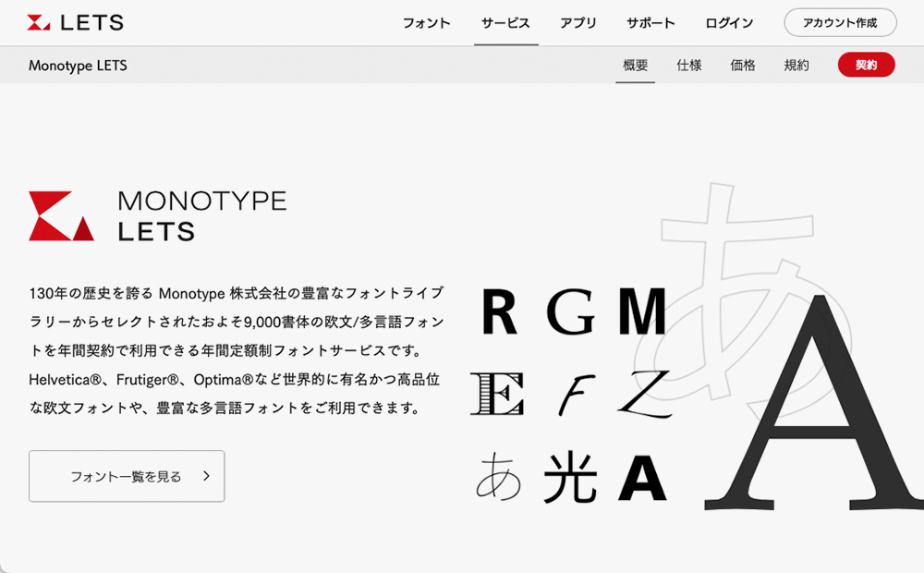This screenshot has width=924, height=573.
Task: Select the サービス menu item
Action: point(505,22)
